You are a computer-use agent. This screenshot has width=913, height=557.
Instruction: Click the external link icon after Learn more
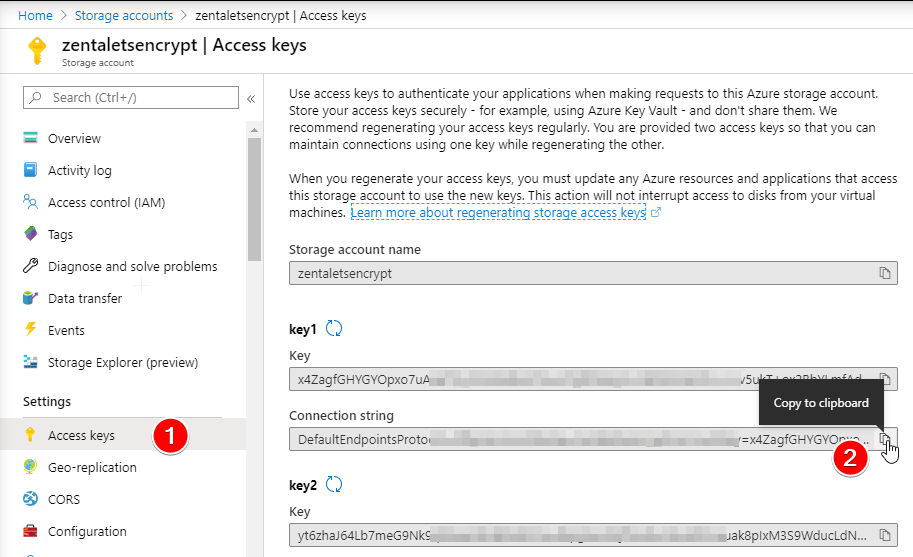656,212
